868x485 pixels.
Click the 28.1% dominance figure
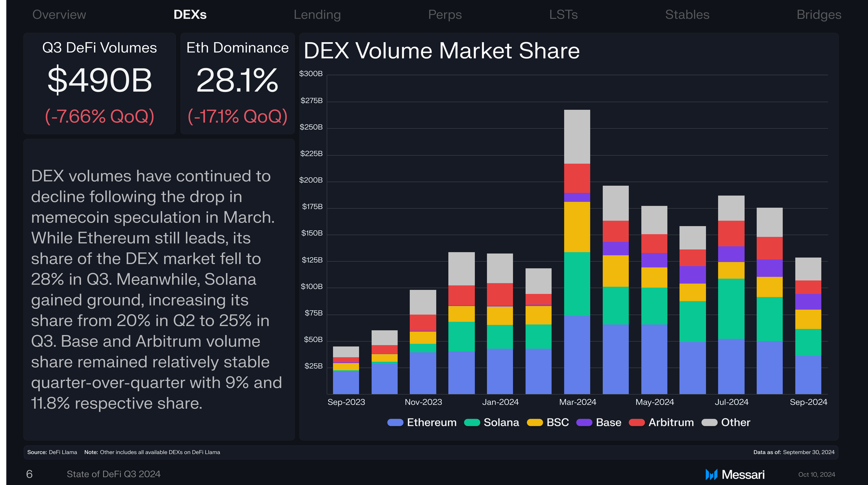(237, 80)
